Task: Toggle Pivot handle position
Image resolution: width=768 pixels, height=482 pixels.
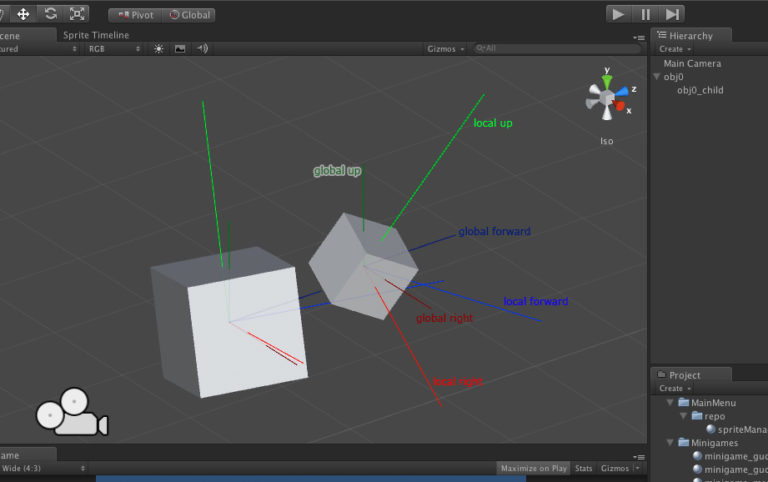Action: click(136, 15)
